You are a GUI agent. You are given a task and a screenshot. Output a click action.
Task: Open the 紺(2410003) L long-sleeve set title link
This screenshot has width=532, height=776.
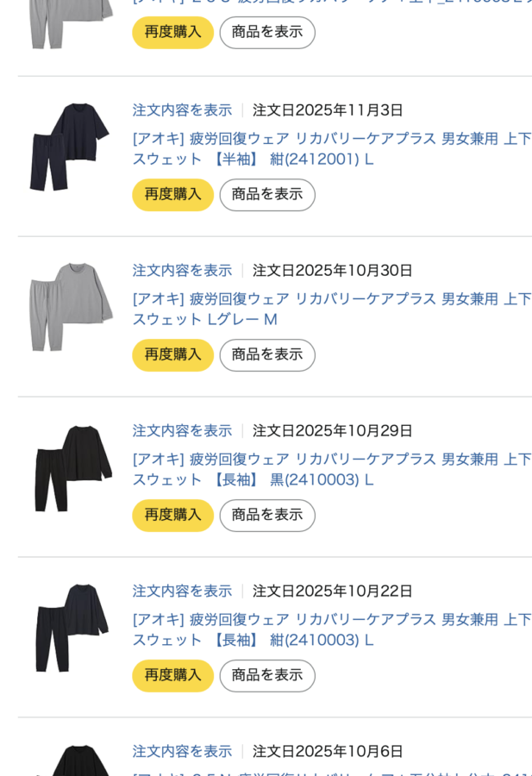tap(331, 629)
